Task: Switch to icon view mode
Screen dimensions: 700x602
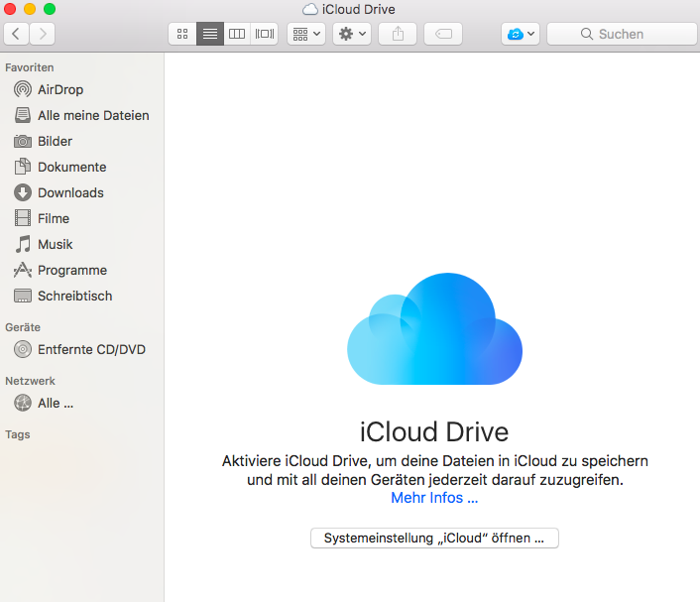Action: point(182,34)
